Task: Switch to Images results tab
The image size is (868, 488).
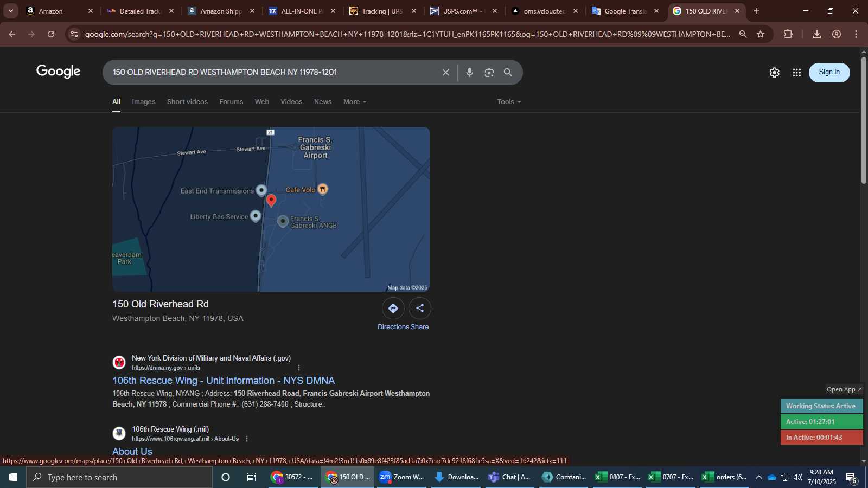Action: (144, 102)
